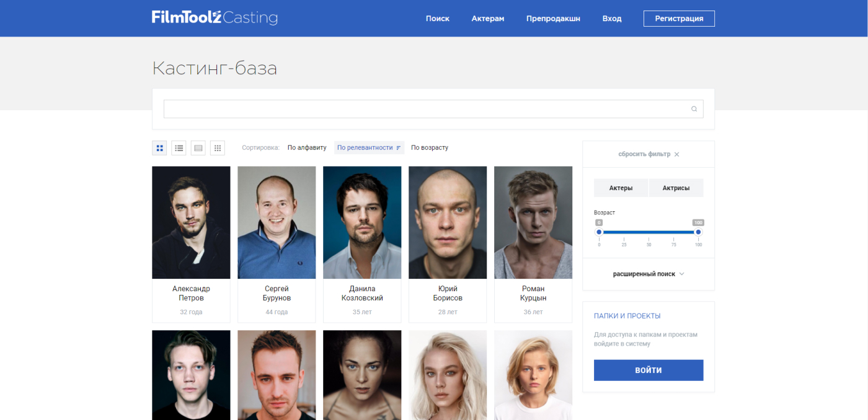Go to the Актерам page
Viewport: 868px width, 420px height.
(488, 19)
